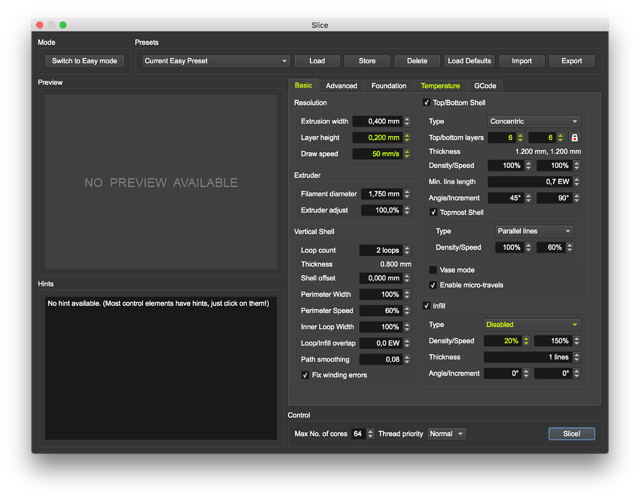
Task: Open the Topmost Shell Type Parallel lines dropdown
Action: point(534,231)
